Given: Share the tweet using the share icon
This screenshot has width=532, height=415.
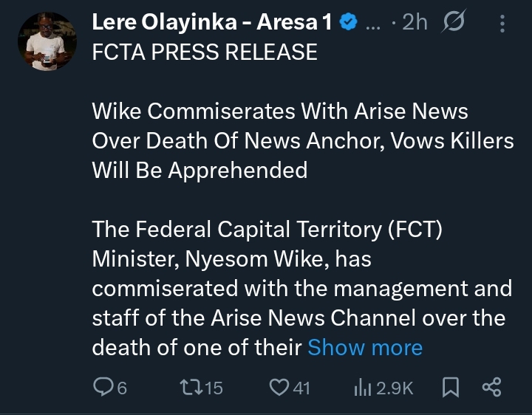Looking at the screenshot, I should click(491, 387).
